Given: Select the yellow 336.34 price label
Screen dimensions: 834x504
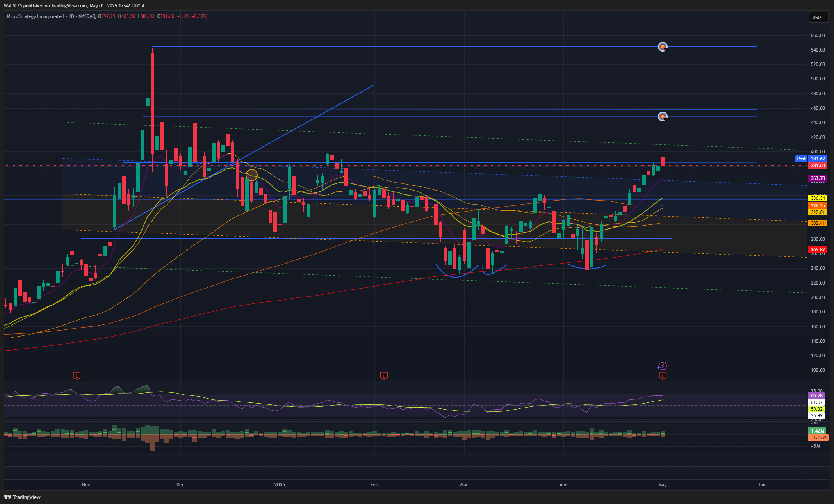Looking at the screenshot, I should 817,198.
